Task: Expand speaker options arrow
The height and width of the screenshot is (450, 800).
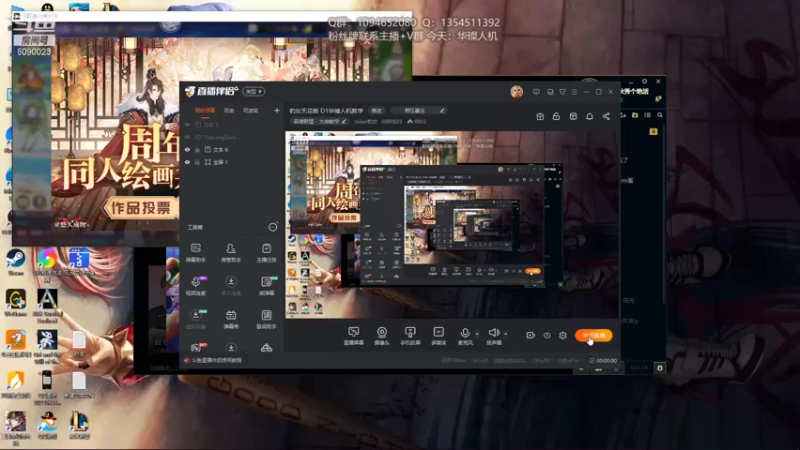Action: click(506, 334)
